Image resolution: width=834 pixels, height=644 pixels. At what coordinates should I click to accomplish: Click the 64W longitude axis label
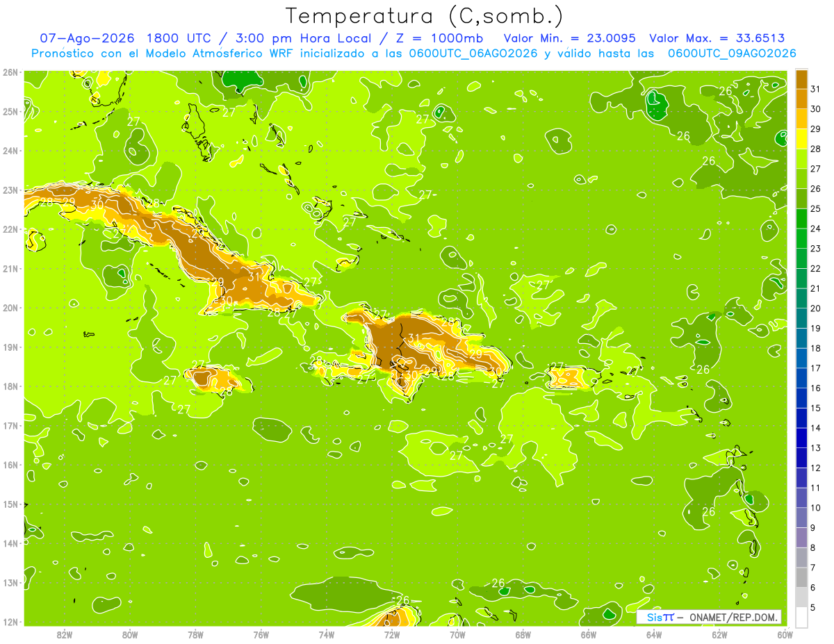click(654, 634)
